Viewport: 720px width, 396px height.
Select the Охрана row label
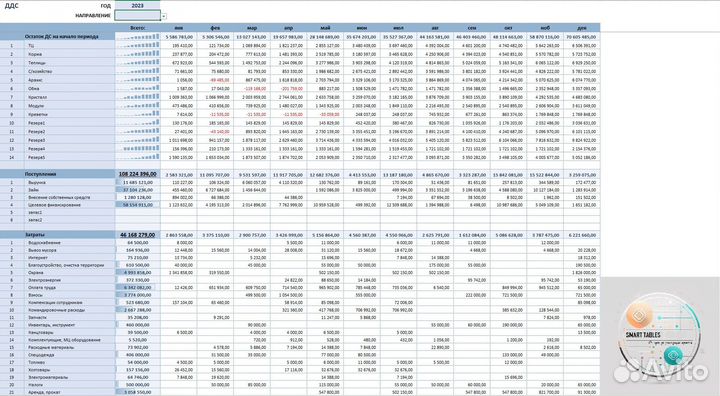[35, 272]
